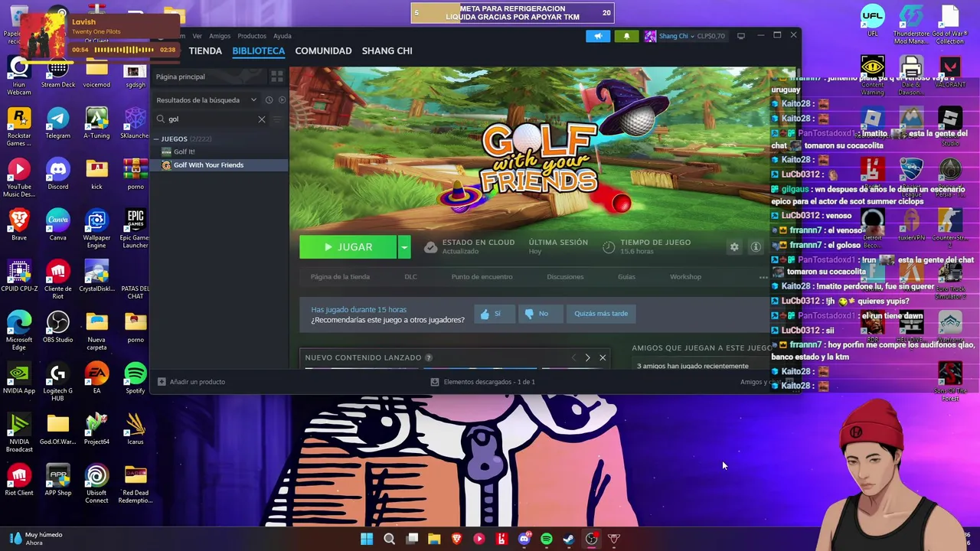Filter library by recent activity clock icon
The height and width of the screenshot is (551, 980).
(x=269, y=100)
